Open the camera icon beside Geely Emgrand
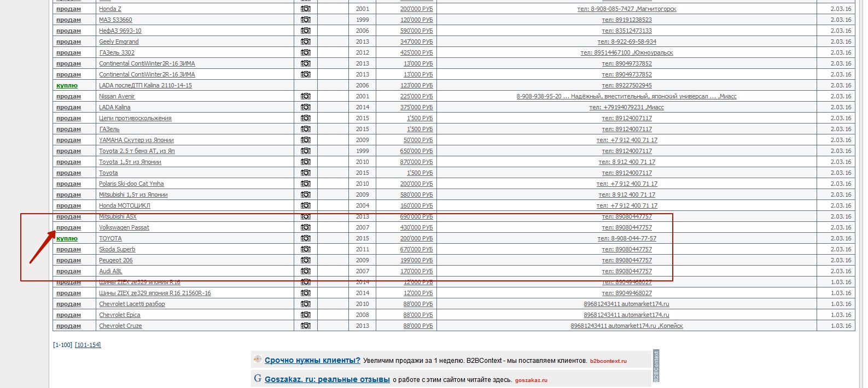The width and height of the screenshot is (868, 388). (x=306, y=42)
